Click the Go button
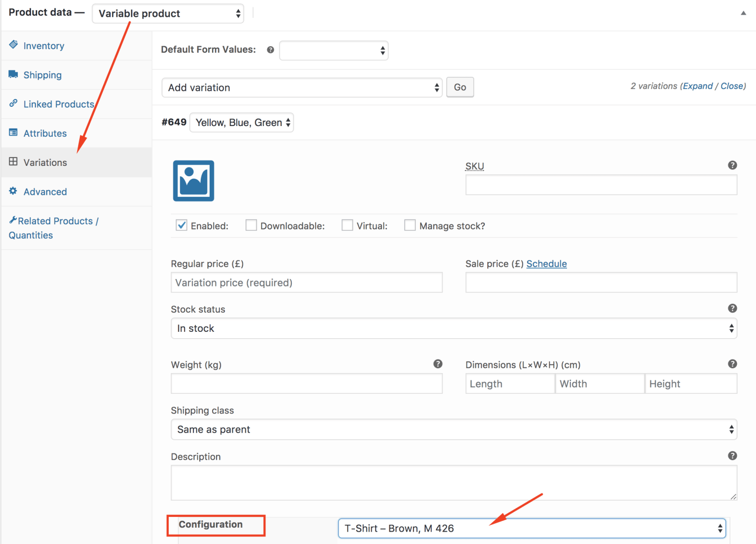The width and height of the screenshot is (756, 544). [460, 87]
